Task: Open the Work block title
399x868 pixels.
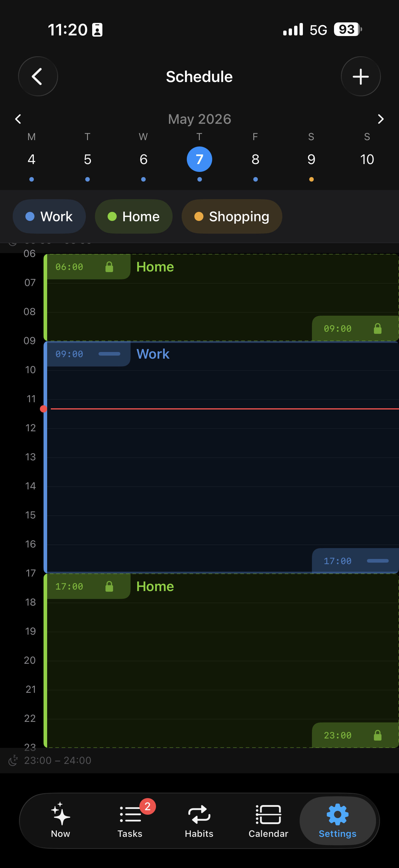Action: pos(153,354)
